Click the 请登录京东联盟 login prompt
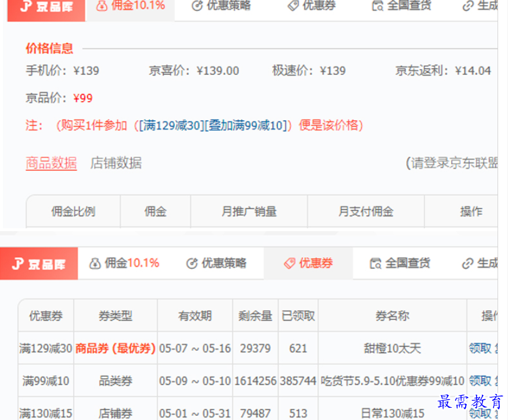The height and width of the screenshot is (420, 508). click(x=452, y=163)
